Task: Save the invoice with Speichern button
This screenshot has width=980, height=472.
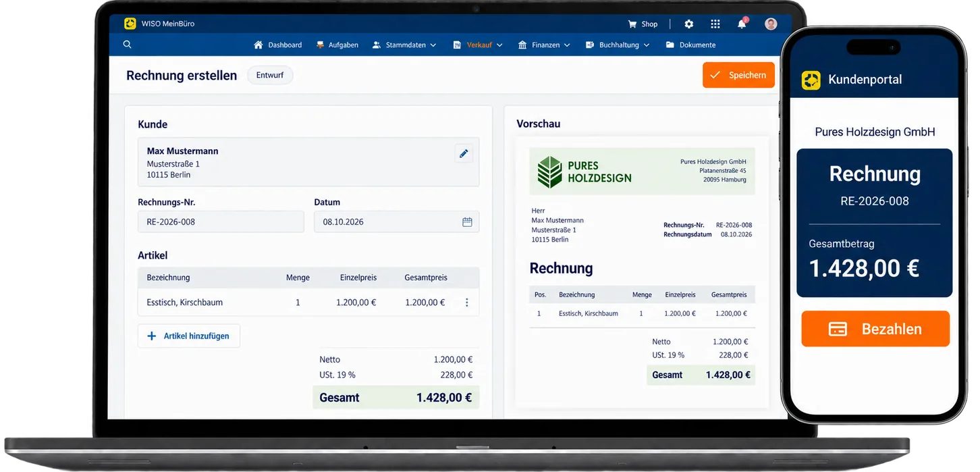Action: 738,75
